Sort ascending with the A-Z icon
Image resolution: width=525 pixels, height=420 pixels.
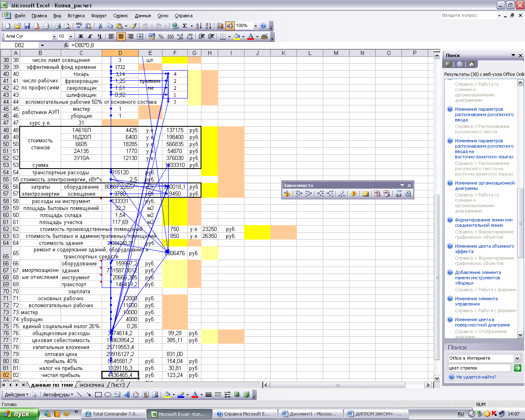[199, 26]
